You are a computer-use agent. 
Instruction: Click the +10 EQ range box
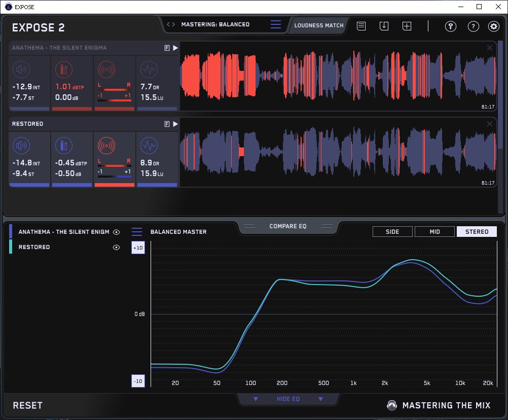point(137,248)
